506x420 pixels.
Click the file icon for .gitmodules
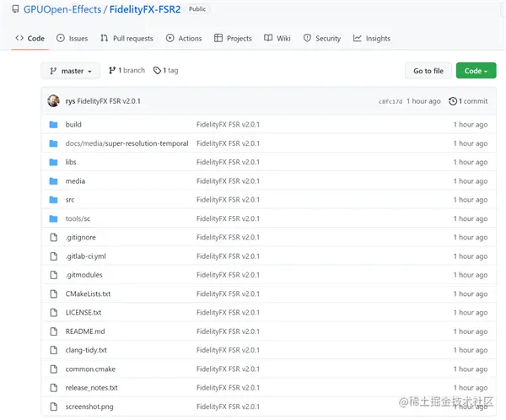pos(54,275)
